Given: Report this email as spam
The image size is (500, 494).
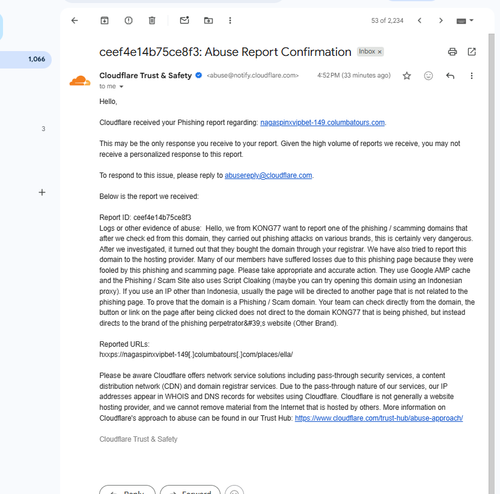Looking at the screenshot, I should tap(128, 21).
